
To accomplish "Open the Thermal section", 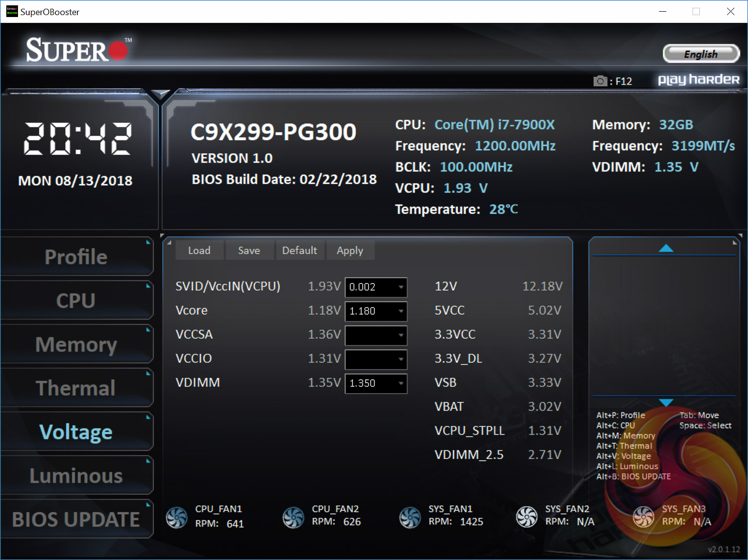I will (76, 388).
